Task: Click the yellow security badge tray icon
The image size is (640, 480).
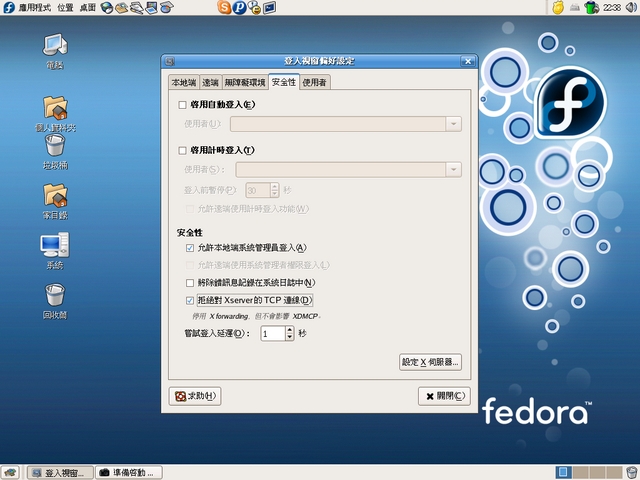Action: [558, 7]
